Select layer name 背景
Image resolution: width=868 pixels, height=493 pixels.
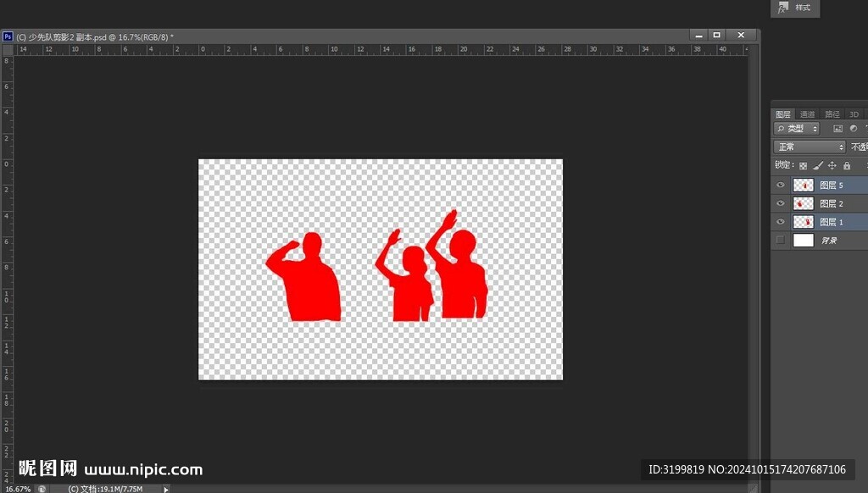[x=829, y=241]
